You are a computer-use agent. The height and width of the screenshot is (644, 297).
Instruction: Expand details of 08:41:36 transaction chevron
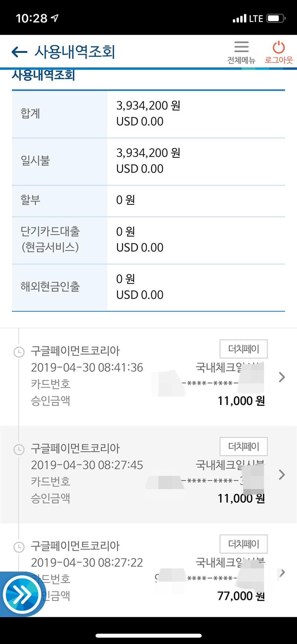[282, 377]
